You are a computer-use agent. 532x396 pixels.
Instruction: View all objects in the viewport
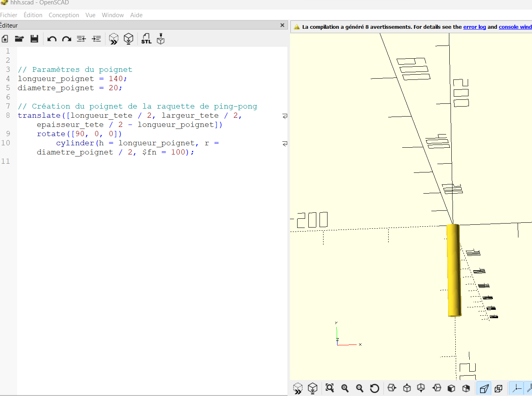[x=330, y=388]
